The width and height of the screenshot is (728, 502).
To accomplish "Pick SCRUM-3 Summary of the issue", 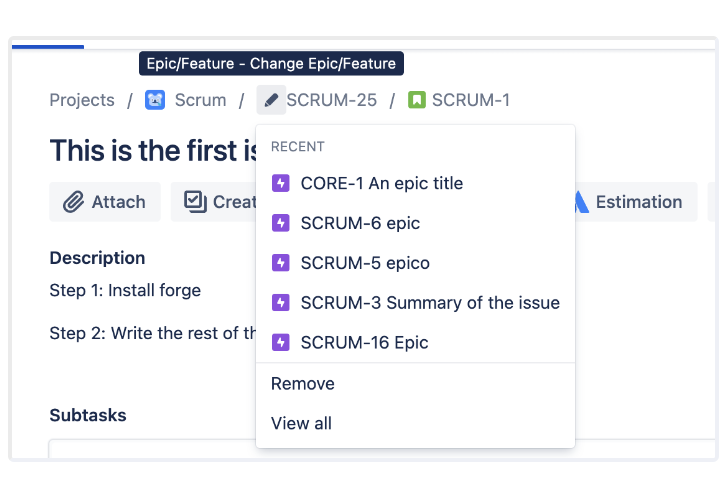I will (416, 303).
